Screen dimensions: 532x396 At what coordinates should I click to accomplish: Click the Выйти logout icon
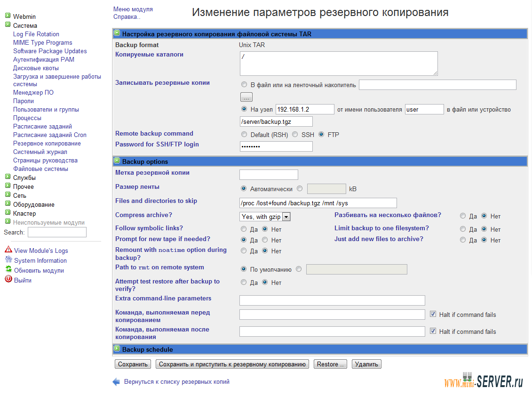click(x=8, y=279)
